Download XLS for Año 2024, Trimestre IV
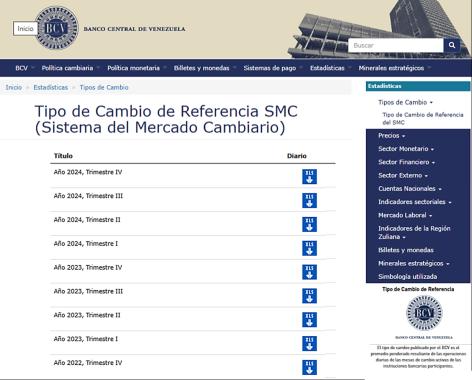The width and height of the screenshot is (472, 380). tap(309, 177)
